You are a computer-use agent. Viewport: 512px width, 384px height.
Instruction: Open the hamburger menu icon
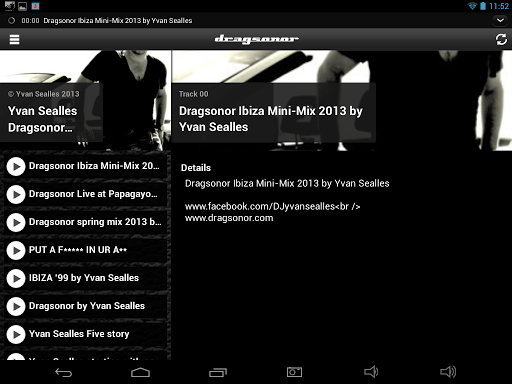[14, 39]
